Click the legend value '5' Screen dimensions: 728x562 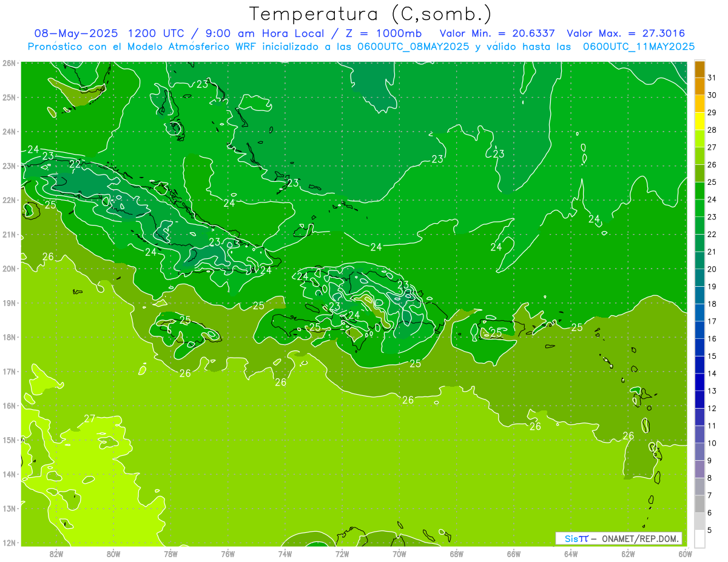(x=710, y=530)
